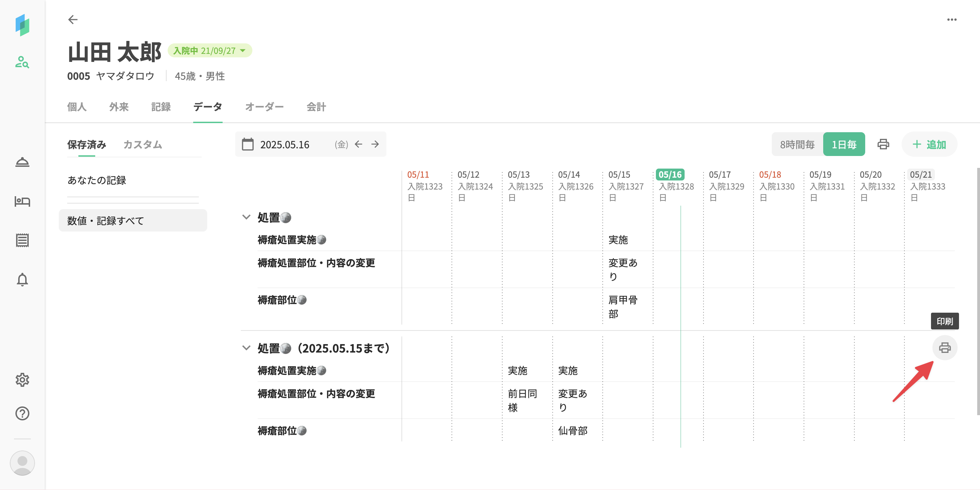This screenshot has width=980, height=490.
Task: Switch to the 記録 tab
Action: [x=161, y=107]
